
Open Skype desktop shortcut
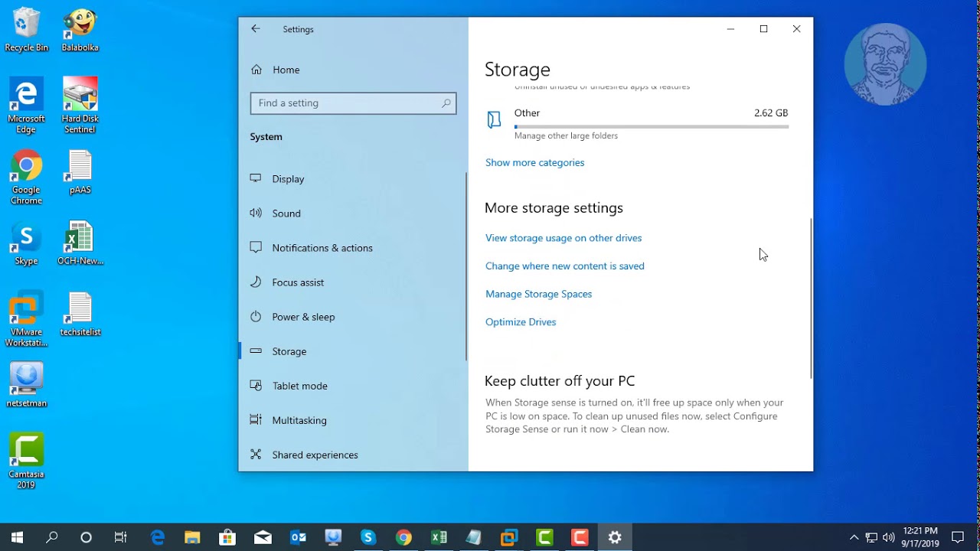coord(26,243)
